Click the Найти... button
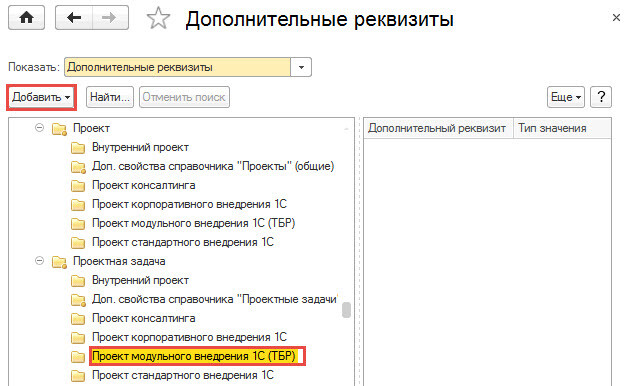Viewport: 624px width, 386px height. [110, 97]
